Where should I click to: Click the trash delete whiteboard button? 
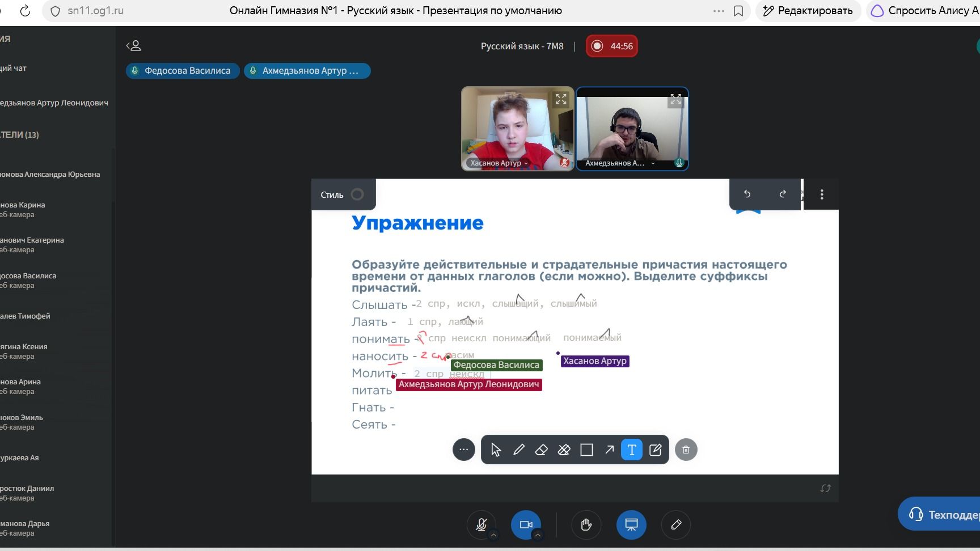[686, 450]
